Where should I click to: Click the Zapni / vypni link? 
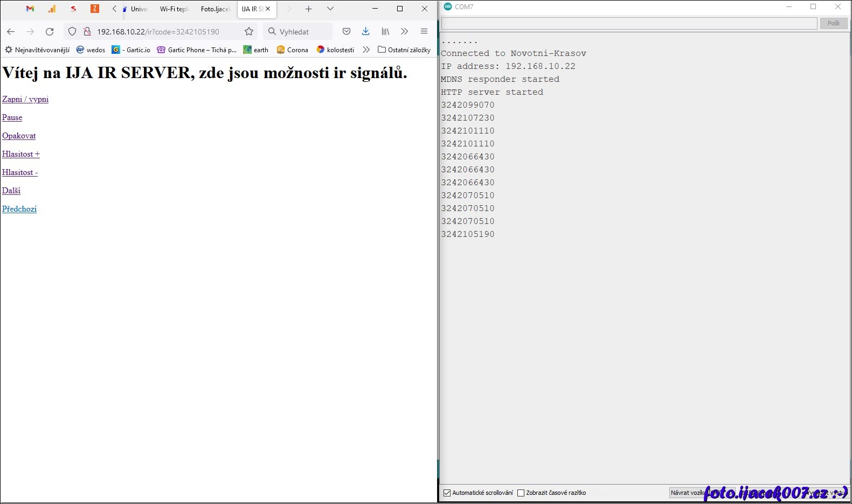[25, 99]
